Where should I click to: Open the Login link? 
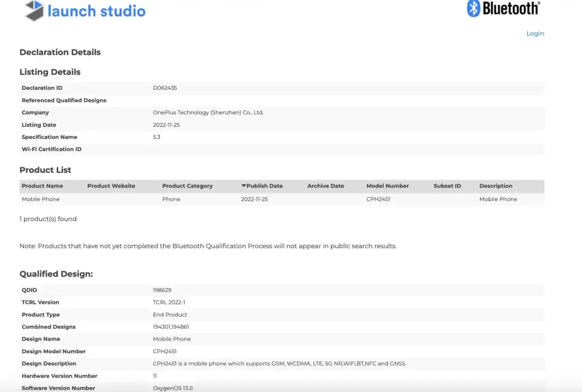[x=535, y=33]
